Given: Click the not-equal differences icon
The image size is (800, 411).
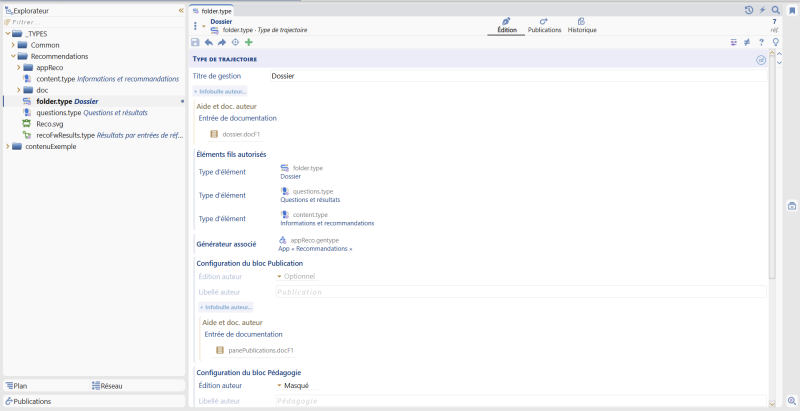Looking at the screenshot, I should pyautogui.click(x=747, y=42).
